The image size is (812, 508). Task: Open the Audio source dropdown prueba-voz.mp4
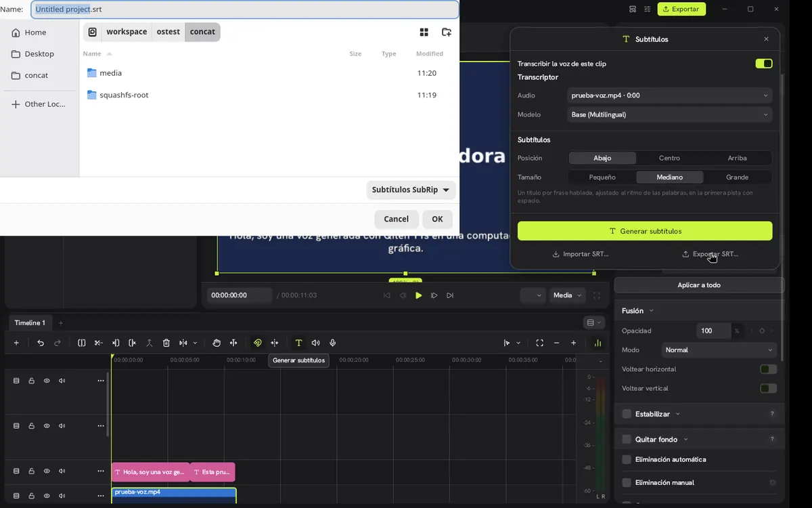(x=669, y=96)
